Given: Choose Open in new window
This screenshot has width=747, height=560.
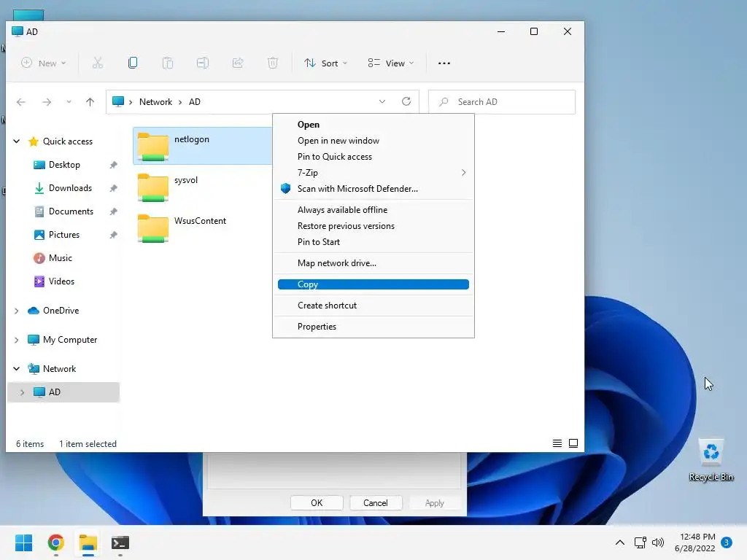Looking at the screenshot, I should click(373, 141).
